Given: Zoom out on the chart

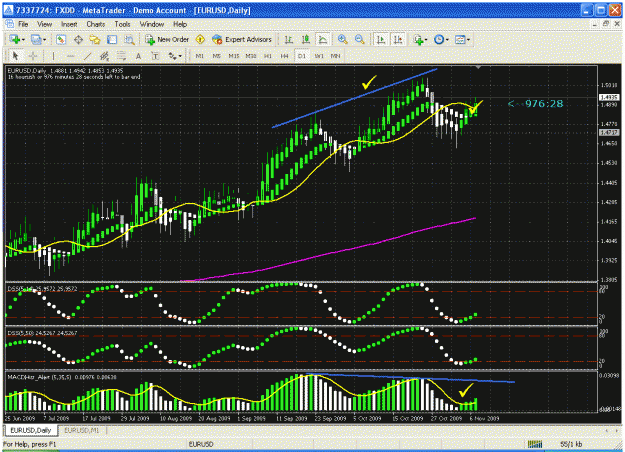Looking at the screenshot, I should 360,39.
